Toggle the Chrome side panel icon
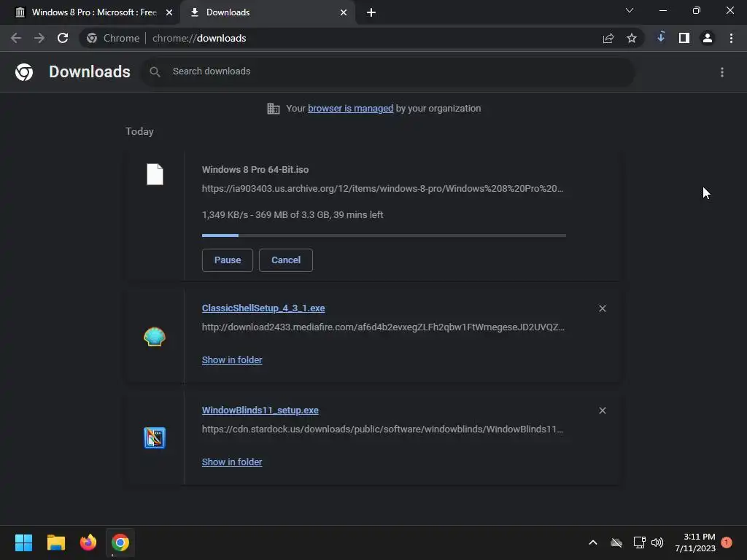The width and height of the screenshot is (747, 560). [684, 38]
